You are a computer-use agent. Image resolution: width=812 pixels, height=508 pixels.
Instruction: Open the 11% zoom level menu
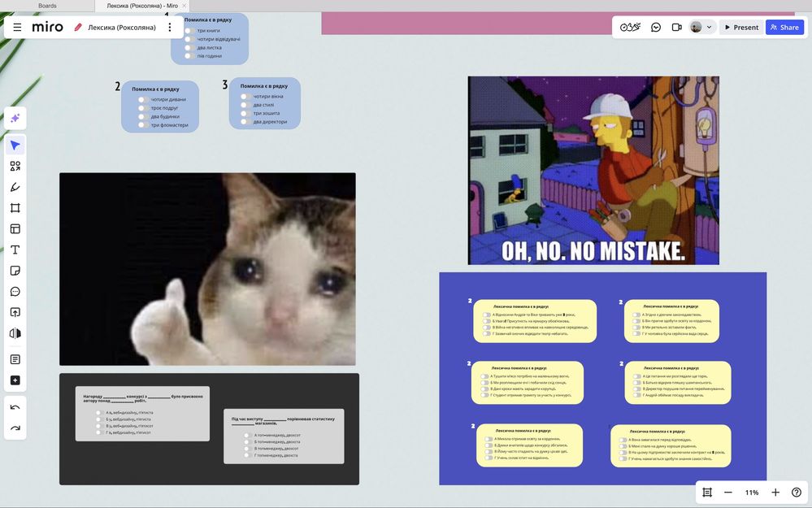[751, 493]
